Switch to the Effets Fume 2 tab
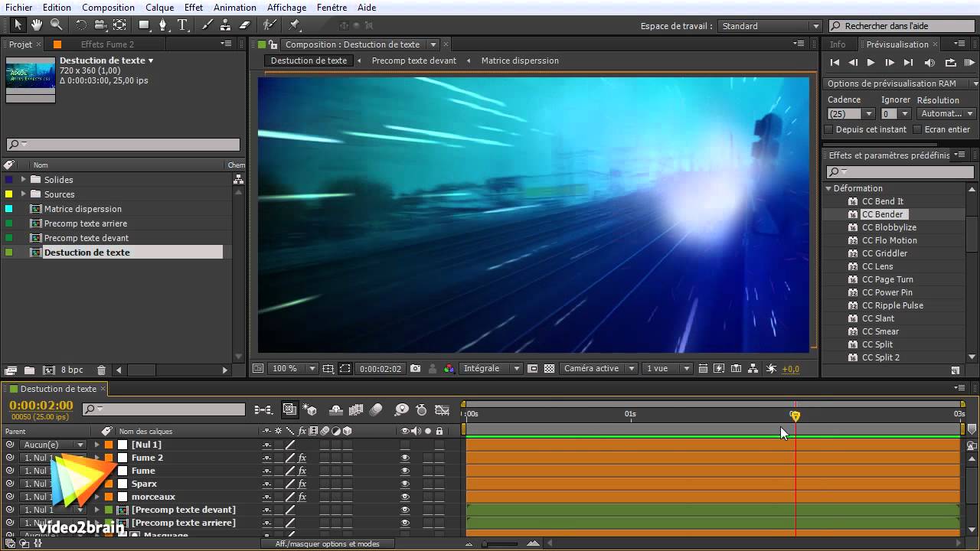The image size is (980, 551). pyautogui.click(x=107, y=44)
